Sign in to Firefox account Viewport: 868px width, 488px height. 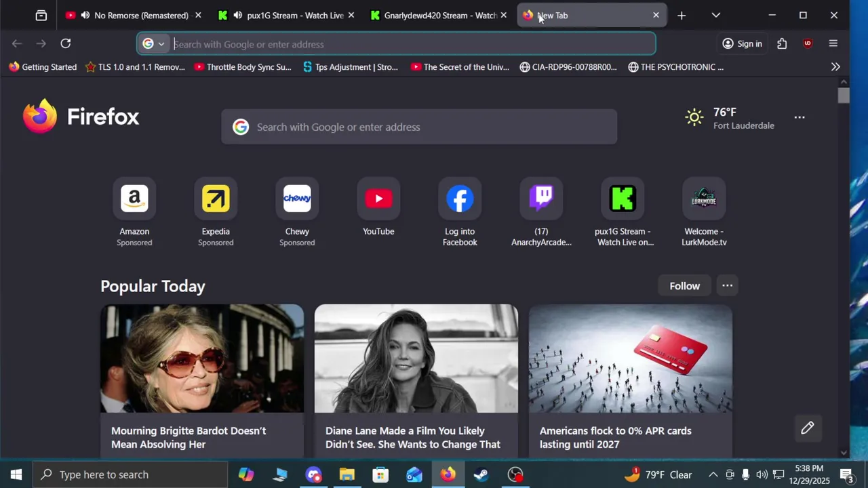click(x=742, y=43)
